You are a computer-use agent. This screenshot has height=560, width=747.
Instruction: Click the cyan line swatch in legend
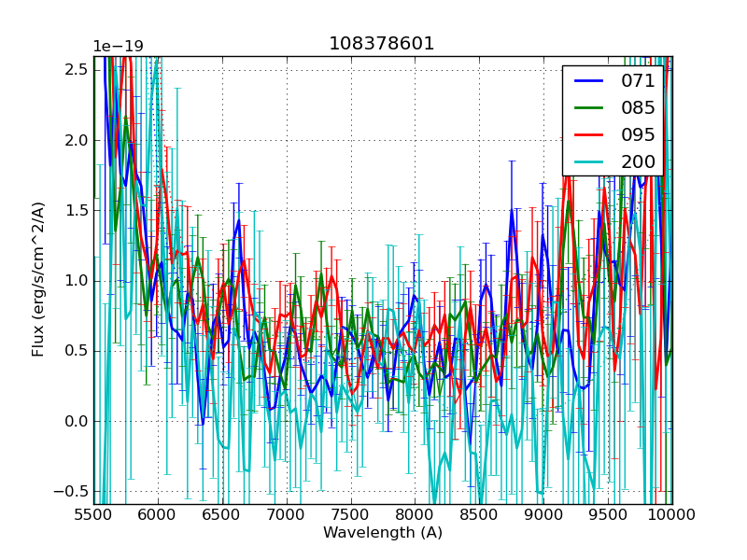coord(588,161)
